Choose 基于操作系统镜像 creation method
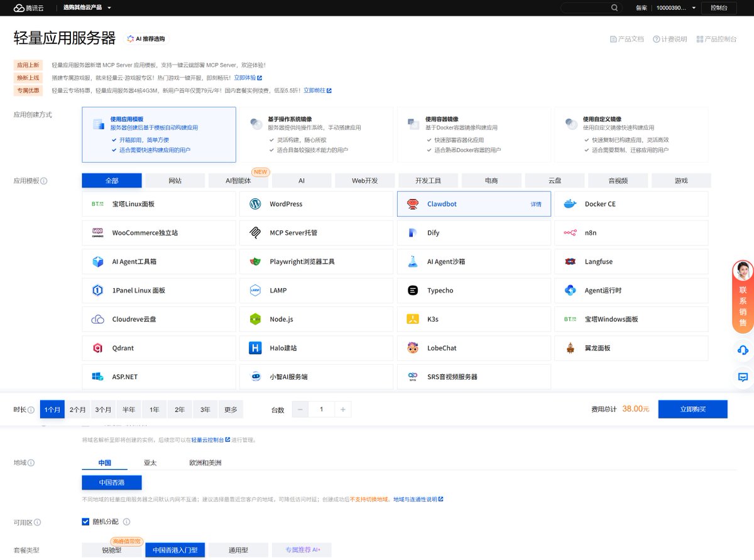This screenshot has width=754, height=560. (x=316, y=134)
